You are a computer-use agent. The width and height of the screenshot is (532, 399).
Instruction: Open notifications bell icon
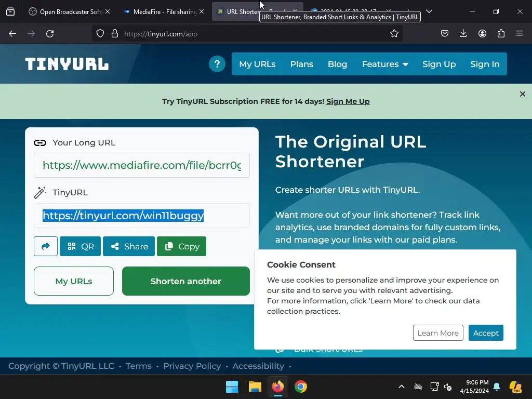(x=497, y=387)
